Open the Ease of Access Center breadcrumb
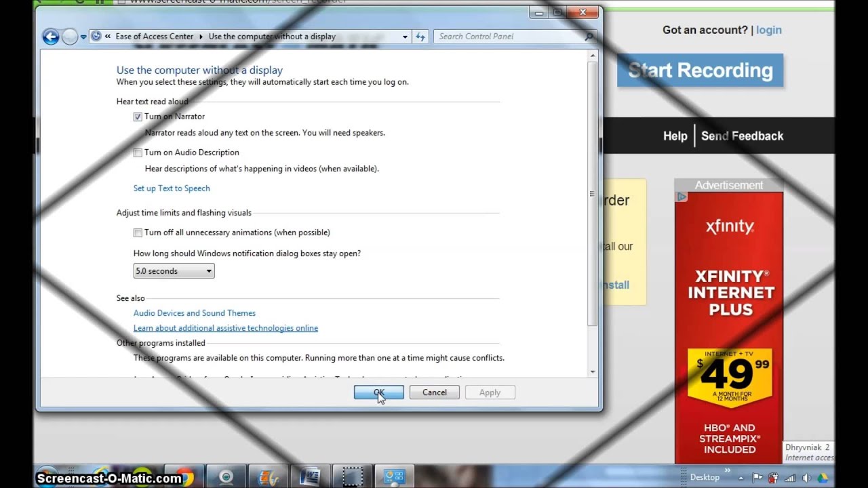The height and width of the screenshot is (488, 868). click(155, 37)
